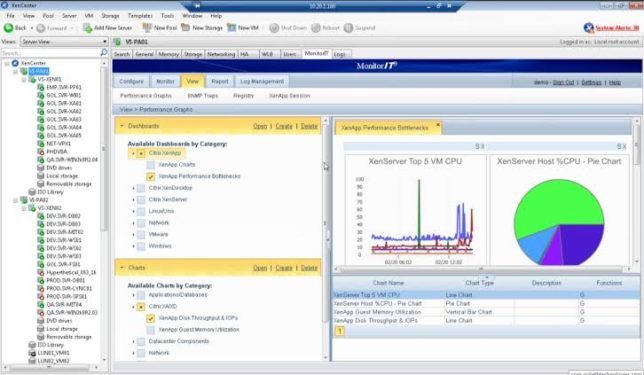The image size is (644, 375).
Task: Collapse the VS-PA01 pool tree node
Action: pos(15,71)
